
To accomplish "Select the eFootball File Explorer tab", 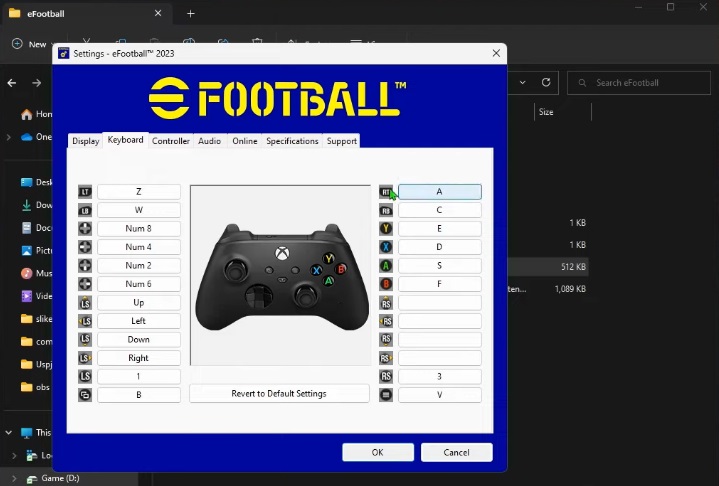I will click(87, 14).
